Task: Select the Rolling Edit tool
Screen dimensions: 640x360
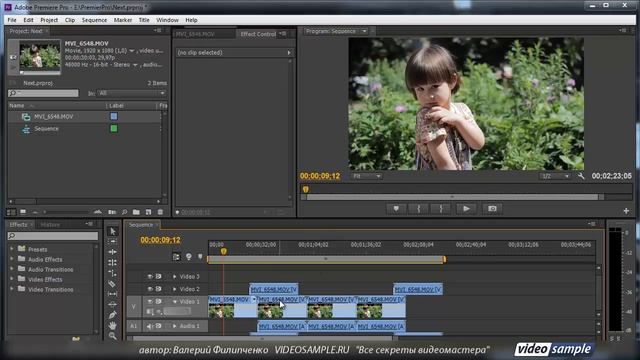Action: (x=113, y=262)
